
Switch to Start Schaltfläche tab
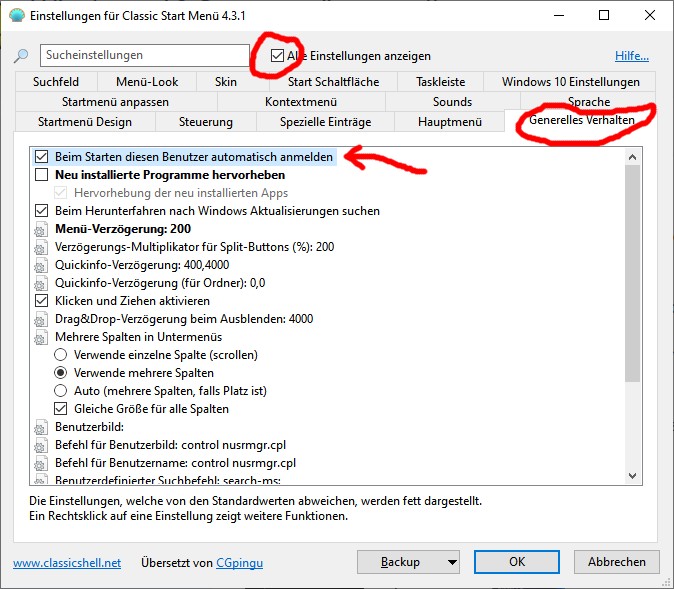coord(334,82)
